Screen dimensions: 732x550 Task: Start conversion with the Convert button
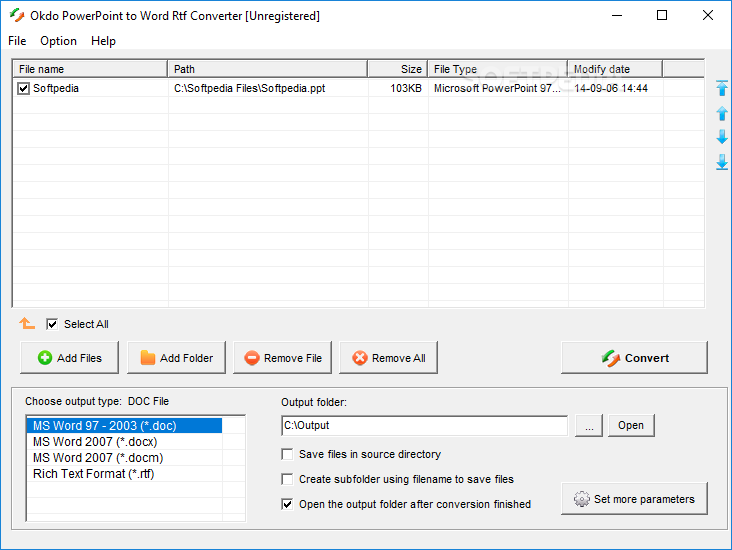(x=634, y=358)
